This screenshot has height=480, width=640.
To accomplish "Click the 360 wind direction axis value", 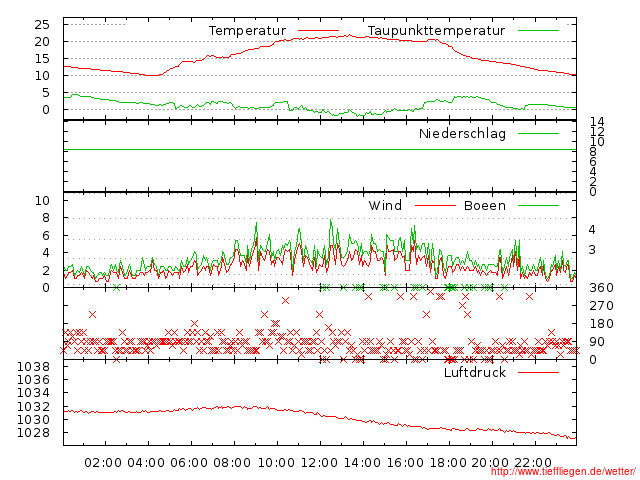I will (601, 288).
